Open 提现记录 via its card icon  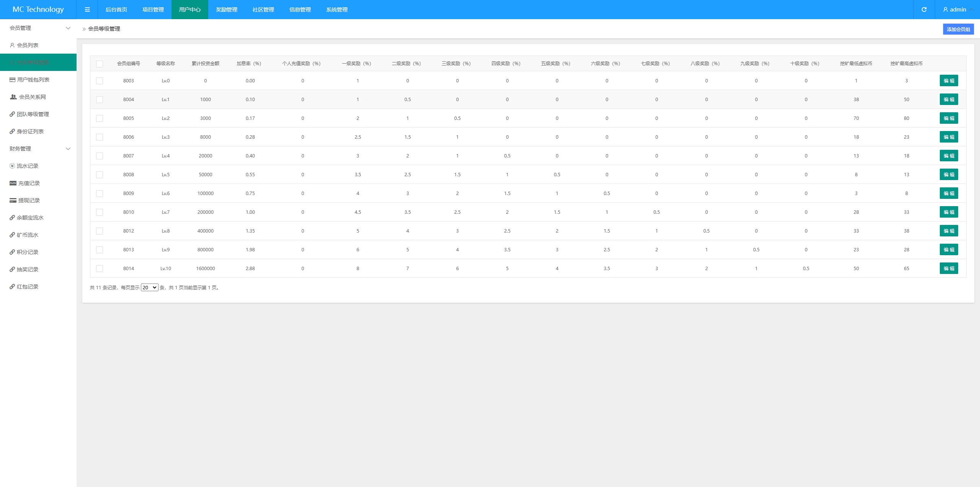(x=13, y=200)
